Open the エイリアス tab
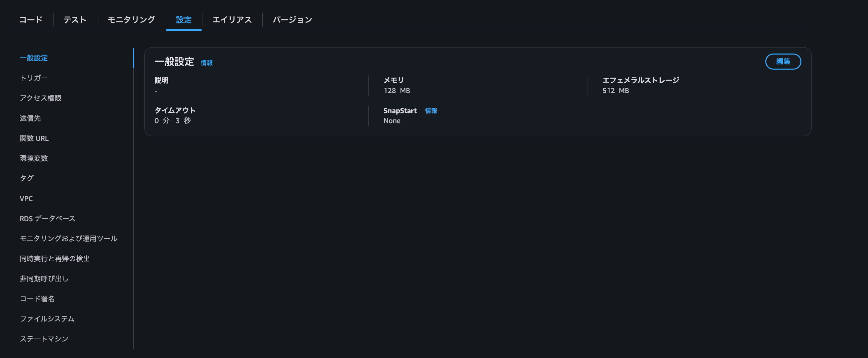Viewport: 868px width, 358px height. [x=233, y=19]
